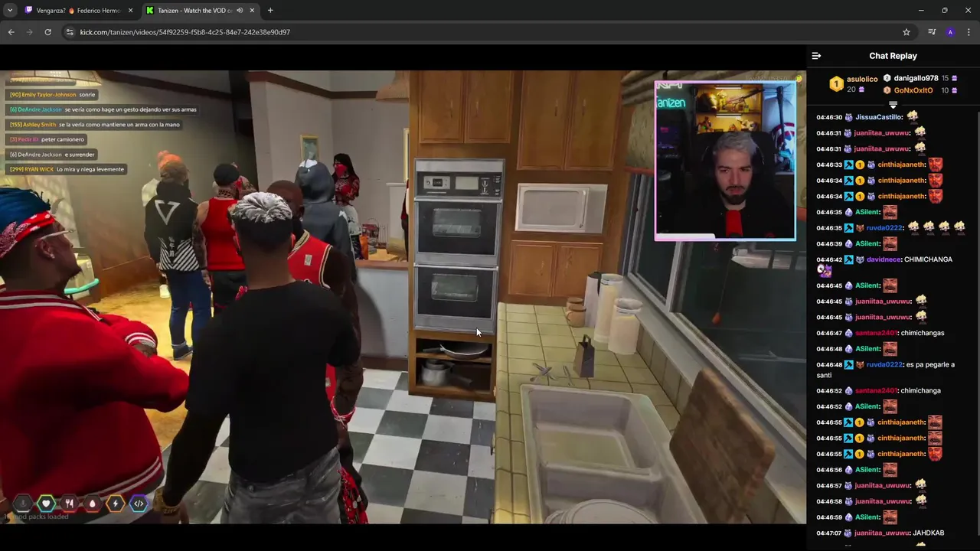Collapse chat using the Chat Replay arrow icon
980x551 pixels.
click(x=816, y=56)
